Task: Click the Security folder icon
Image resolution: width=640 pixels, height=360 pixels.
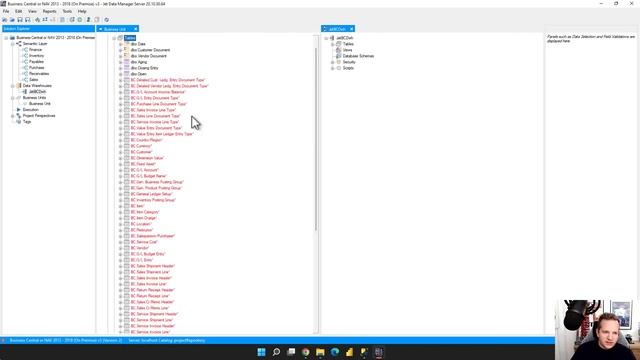Action: point(338,62)
